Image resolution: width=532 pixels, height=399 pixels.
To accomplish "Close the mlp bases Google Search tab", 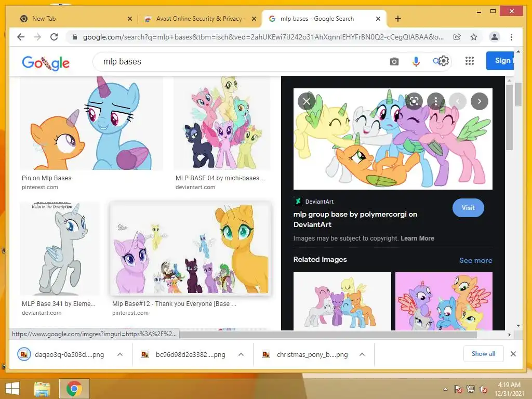I will click(378, 19).
